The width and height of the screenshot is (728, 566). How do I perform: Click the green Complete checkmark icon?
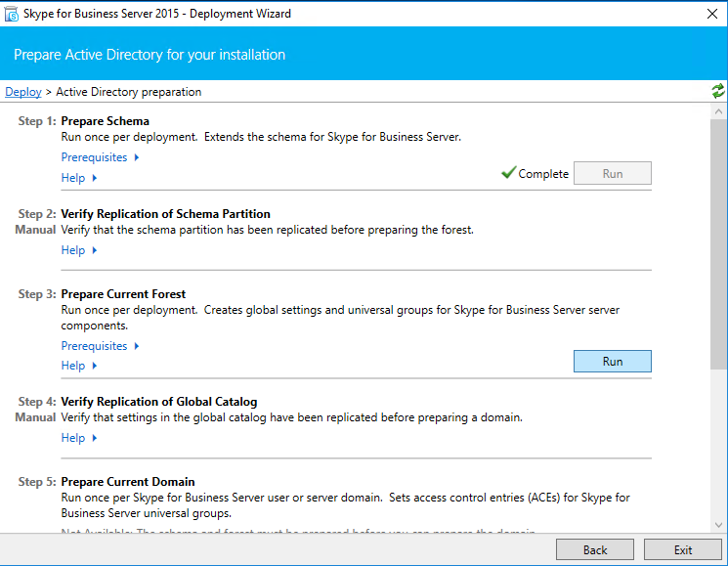(508, 172)
